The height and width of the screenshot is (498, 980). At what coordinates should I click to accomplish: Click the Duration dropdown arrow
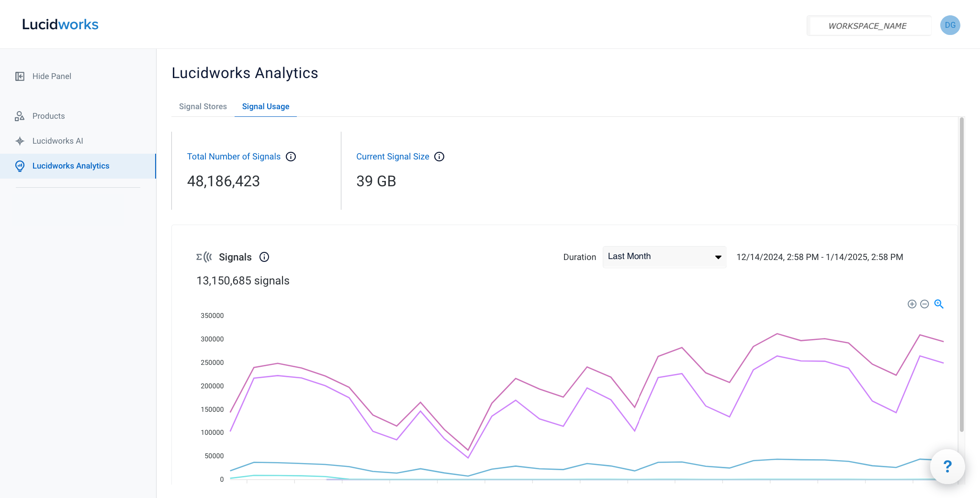click(x=718, y=257)
